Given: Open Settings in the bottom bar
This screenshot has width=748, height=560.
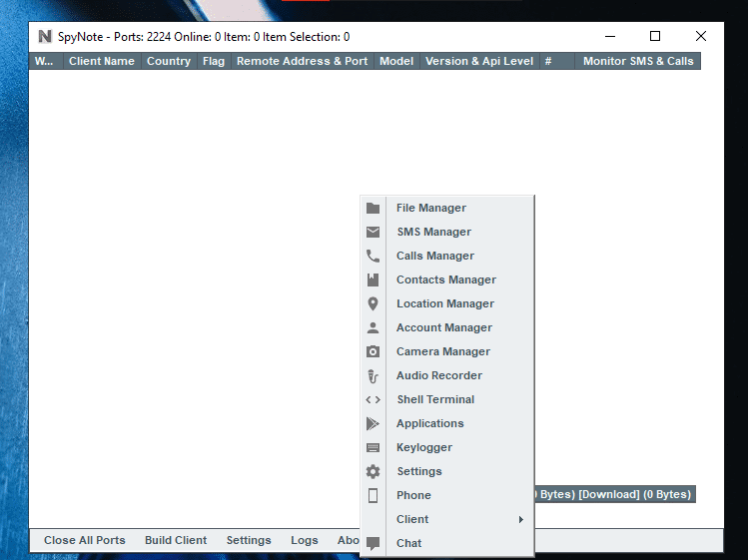Looking at the screenshot, I should 249,540.
